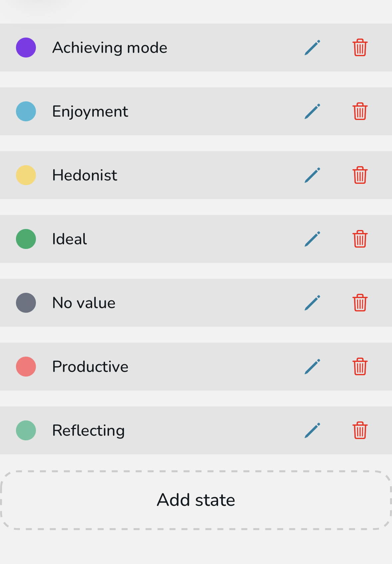
Task: Edit the Reflecting state
Action: (312, 430)
